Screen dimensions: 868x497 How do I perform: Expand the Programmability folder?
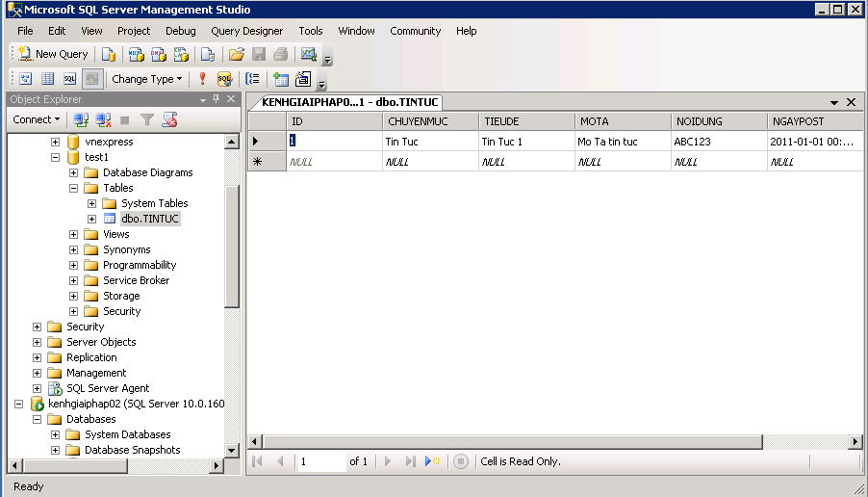74,266
